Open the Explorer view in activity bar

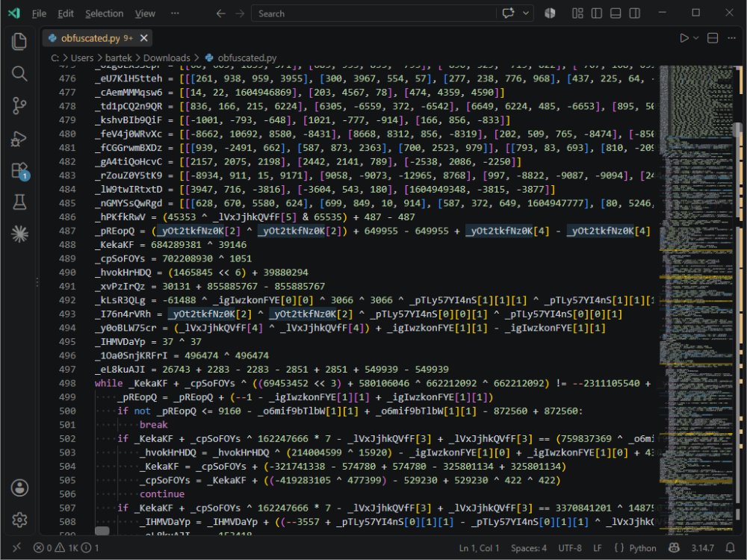(19, 41)
